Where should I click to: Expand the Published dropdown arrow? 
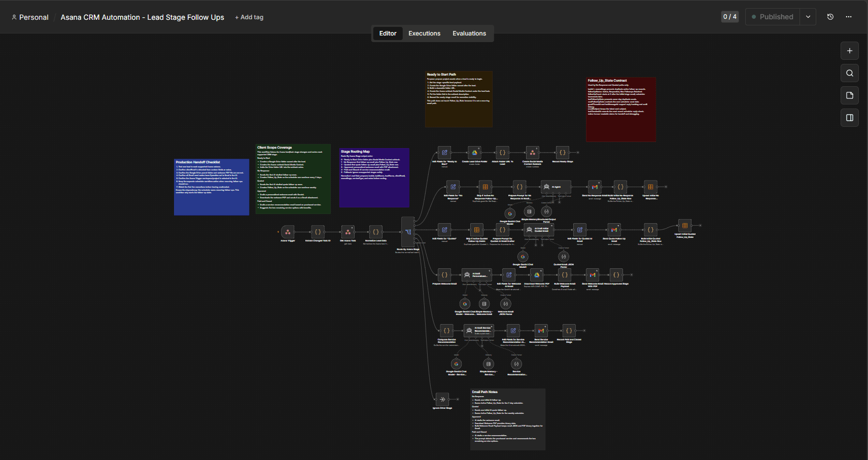pos(808,17)
